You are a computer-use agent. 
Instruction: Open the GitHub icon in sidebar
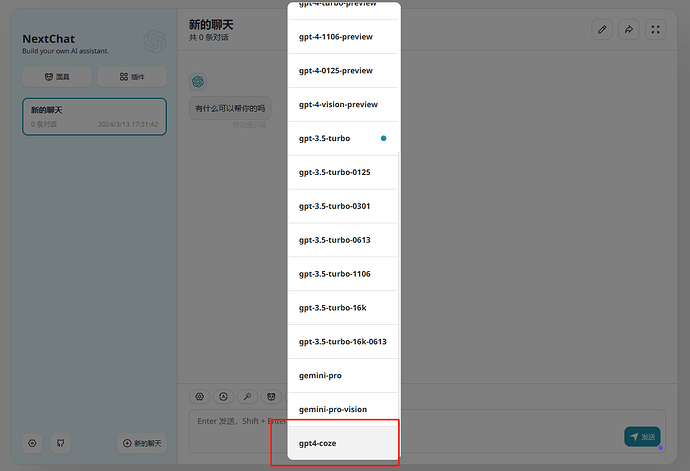[x=61, y=443]
